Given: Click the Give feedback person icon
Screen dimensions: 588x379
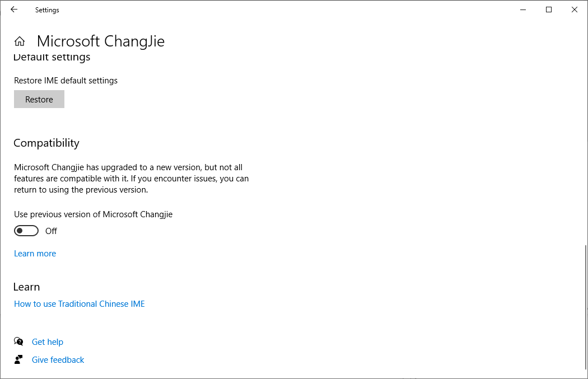Looking at the screenshot, I should pos(18,360).
